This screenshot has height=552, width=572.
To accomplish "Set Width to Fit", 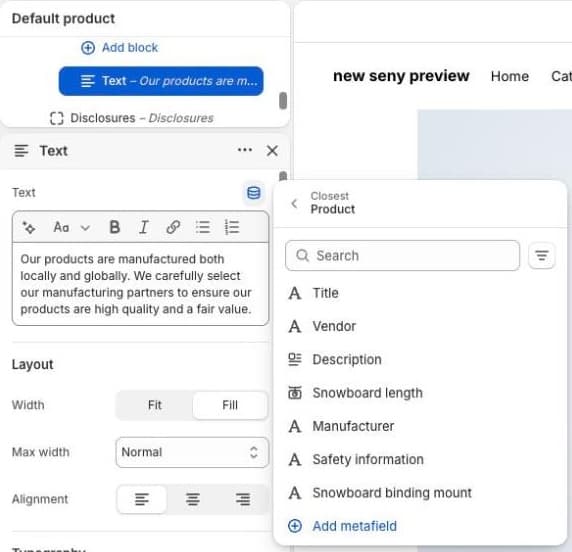I will coord(155,405).
